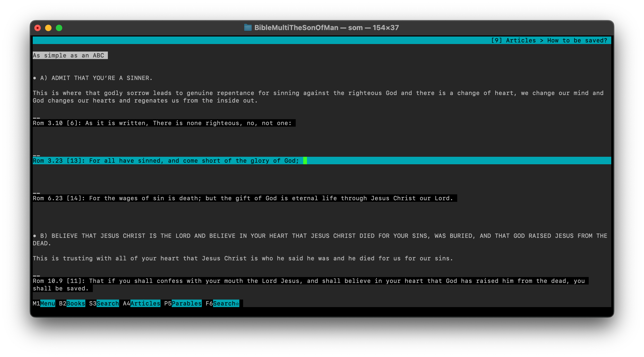Click the BibleMultiTheSonOfMan window title

pos(327,28)
